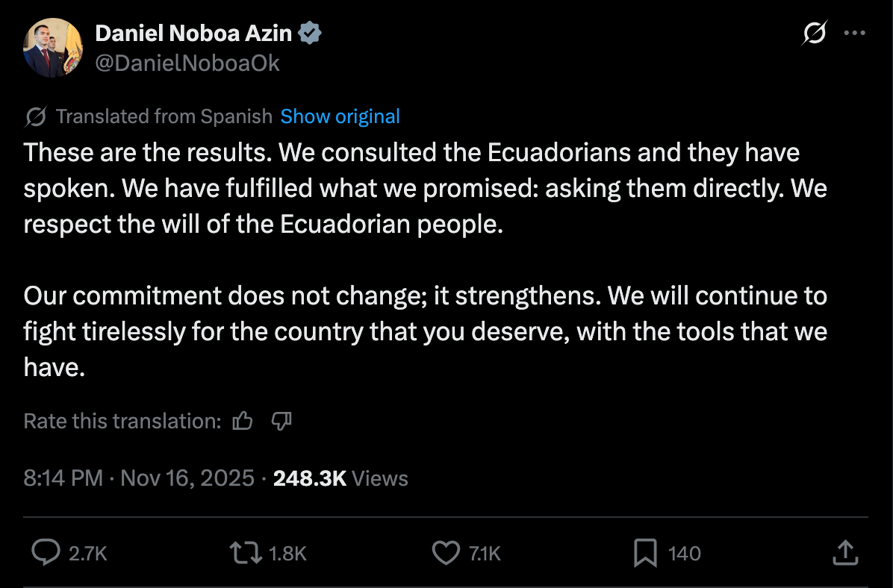Show original Spanish text
Viewport: 893px width, 588px height.
[x=340, y=117]
